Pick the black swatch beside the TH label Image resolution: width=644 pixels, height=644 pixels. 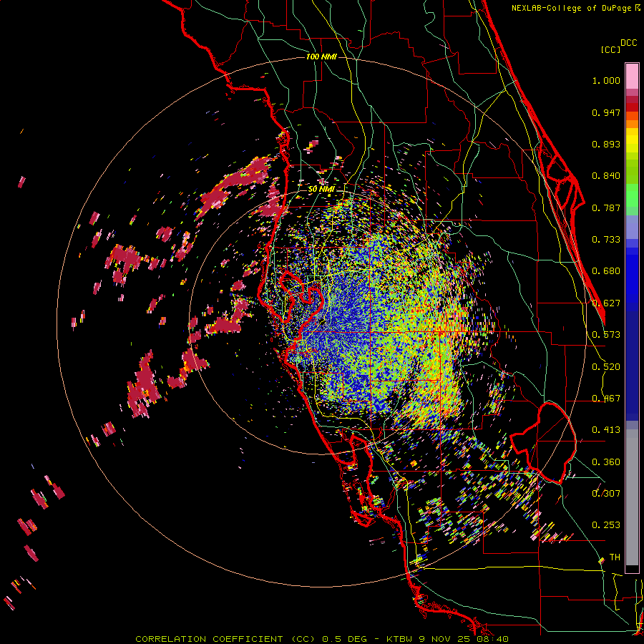coord(632,568)
